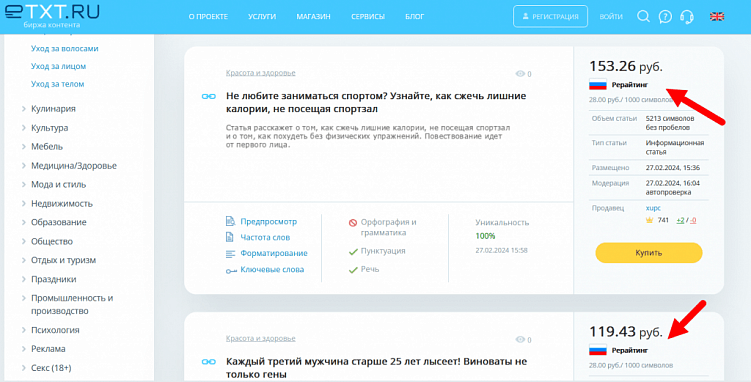This screenshot has width=751, height=382.
Task: Open seller profile xupc
Action: pyautogui.click(x=653, y=208)
